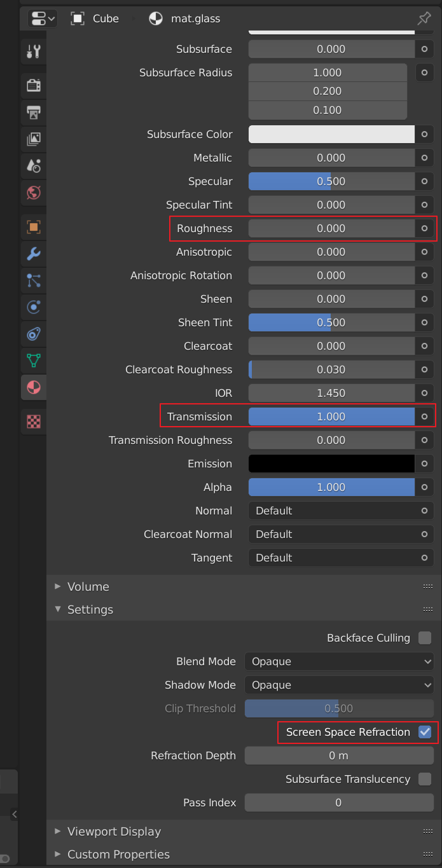Click the Subsurface Radius 0.100 field

point(328,110)
